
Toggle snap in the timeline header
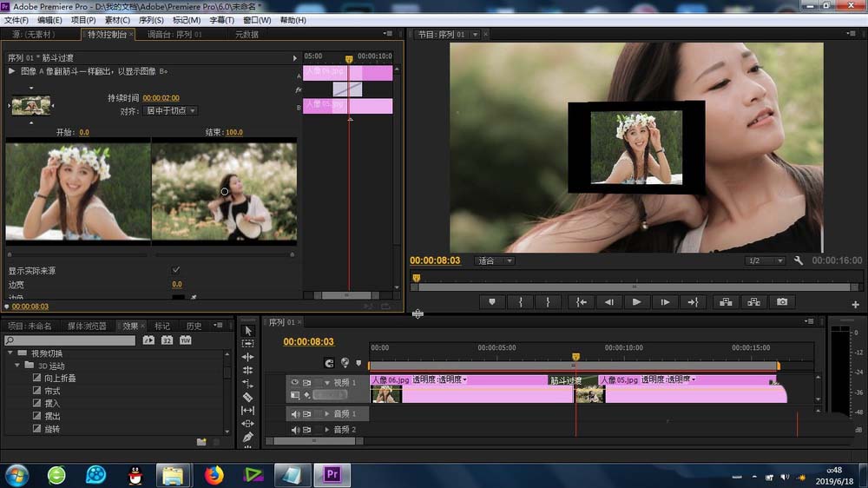[329, 363]
